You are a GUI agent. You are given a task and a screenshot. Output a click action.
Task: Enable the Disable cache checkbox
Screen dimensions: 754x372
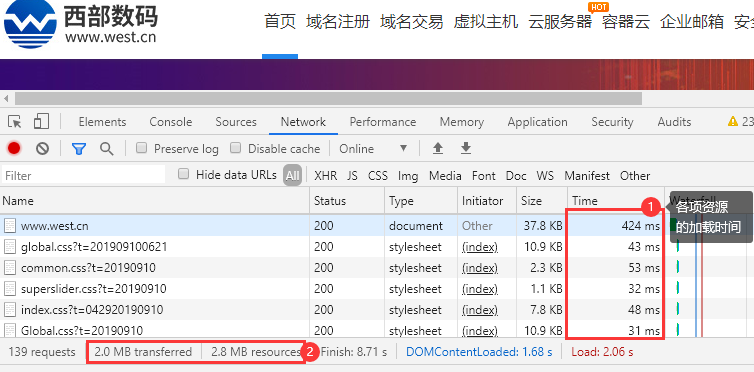(x=236, y=148)
